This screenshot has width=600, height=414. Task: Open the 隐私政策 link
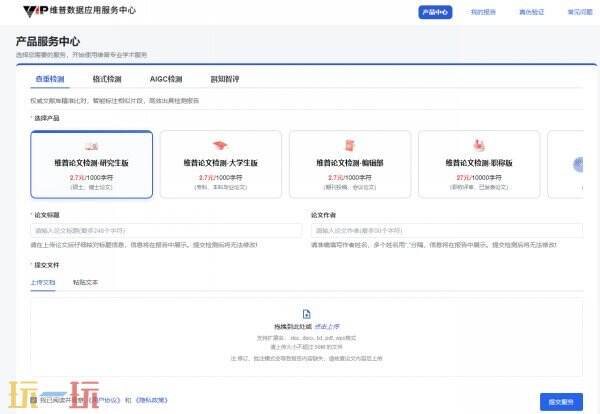[152, 400]
